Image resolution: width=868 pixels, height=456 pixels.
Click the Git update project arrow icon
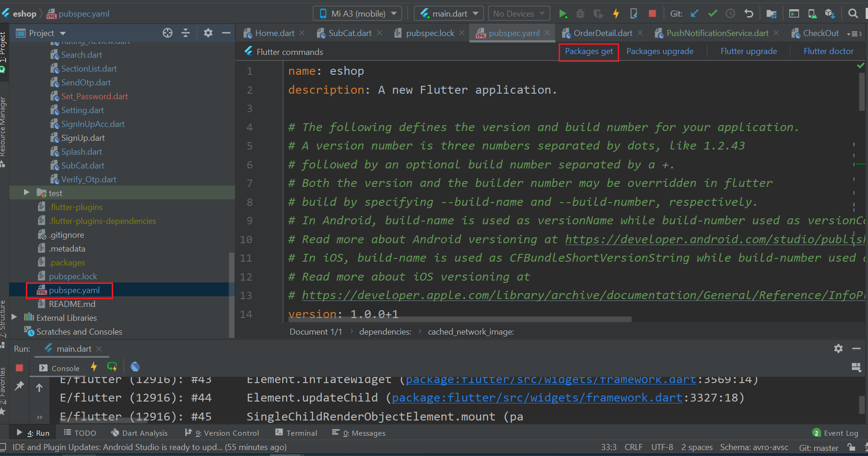point(694,14)
